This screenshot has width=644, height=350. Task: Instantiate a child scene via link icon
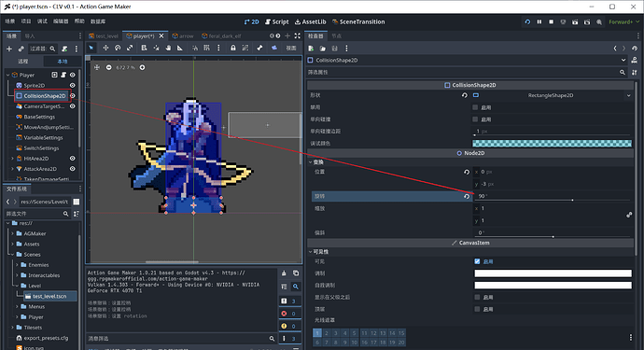point(21,49)
